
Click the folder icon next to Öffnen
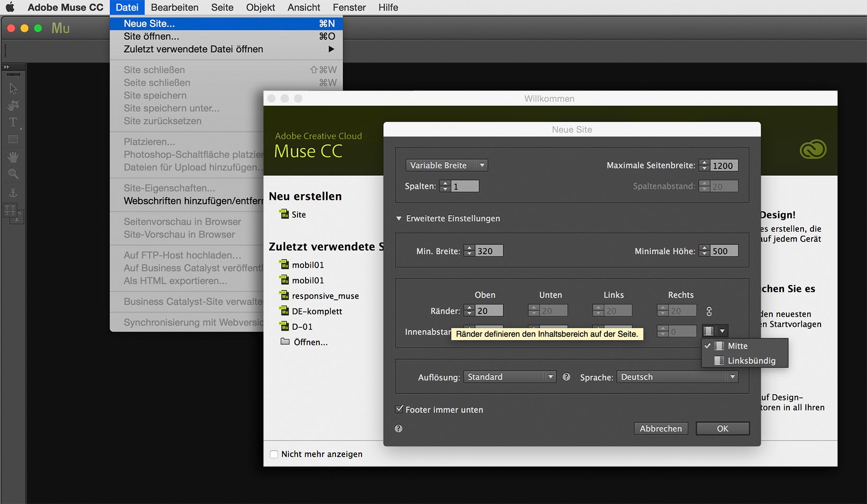[x=285, y=342]
